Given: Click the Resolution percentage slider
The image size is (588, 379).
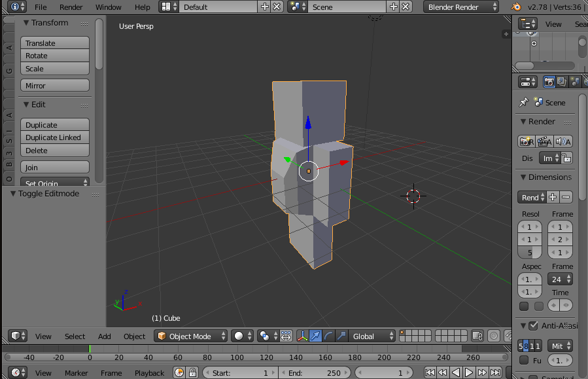Looking at the screenshot, I should (x=530, y=253).
